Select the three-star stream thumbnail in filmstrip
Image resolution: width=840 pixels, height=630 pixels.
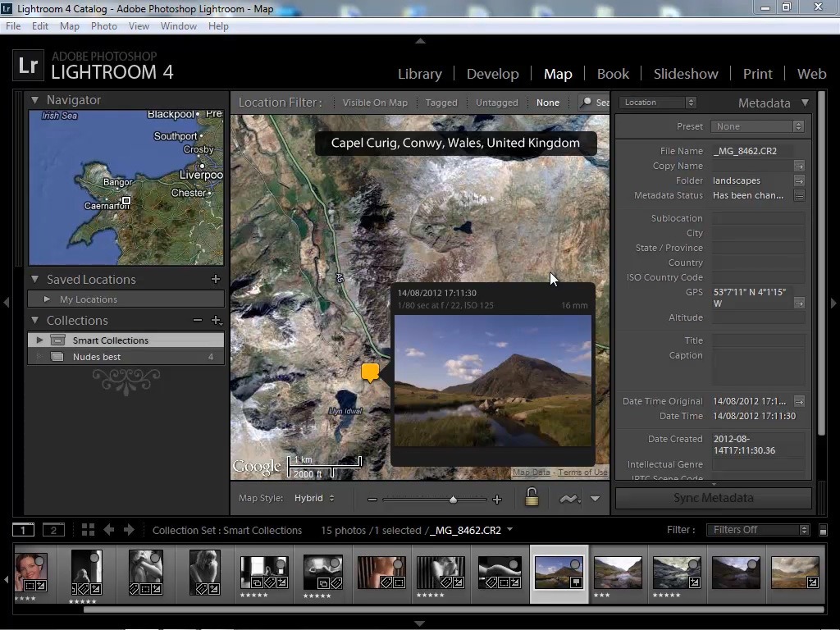click(618, 572)
